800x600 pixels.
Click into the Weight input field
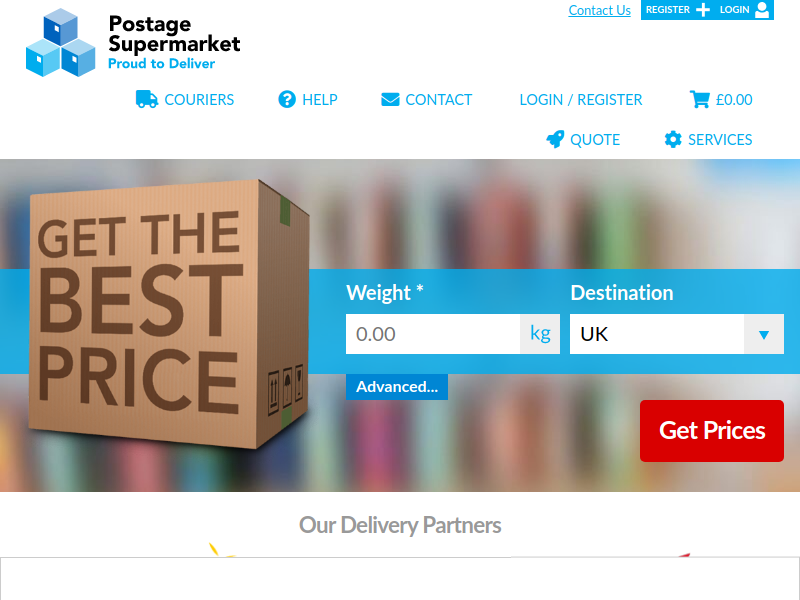[x=433, y=334]
